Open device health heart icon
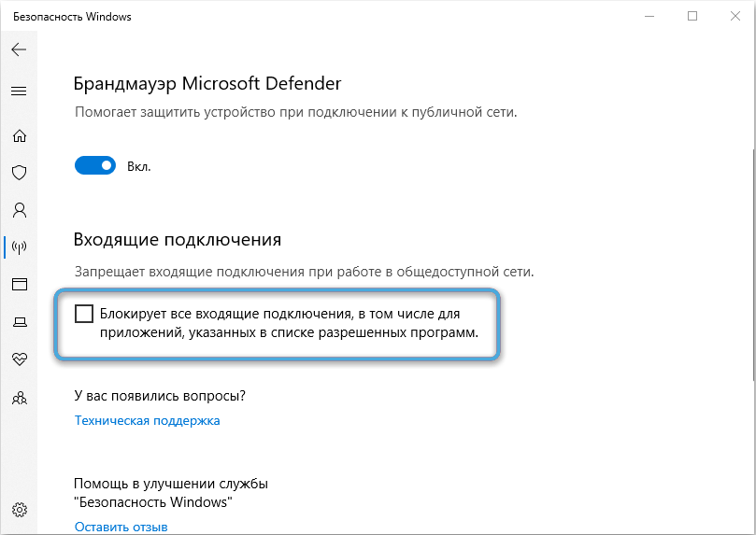The height and width of the screenshot is (535, 756). click(19, 359)
